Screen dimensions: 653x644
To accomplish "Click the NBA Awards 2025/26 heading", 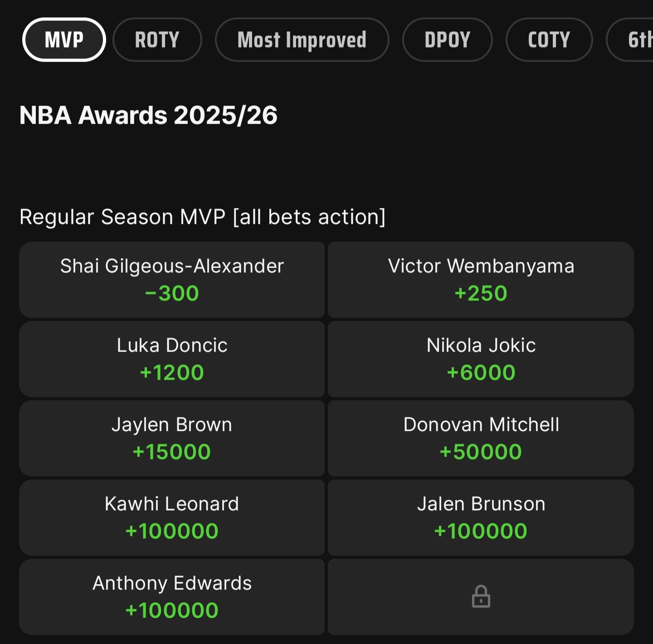I will pos(148,115).
